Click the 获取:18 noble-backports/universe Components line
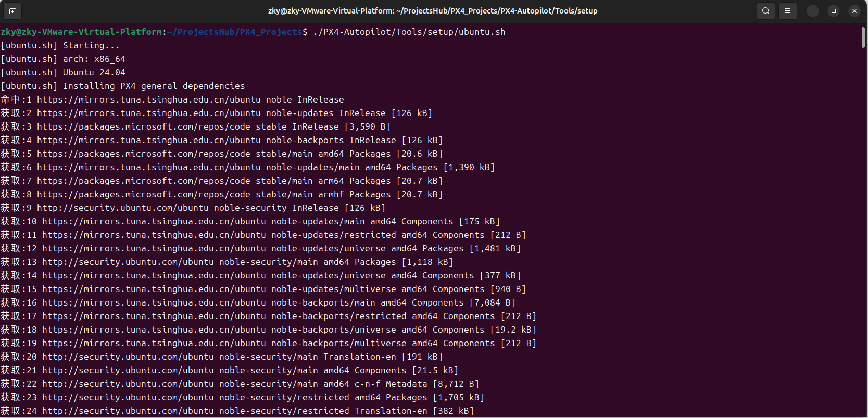The height and width of the screenshot is (418, 868). [269, 330]
